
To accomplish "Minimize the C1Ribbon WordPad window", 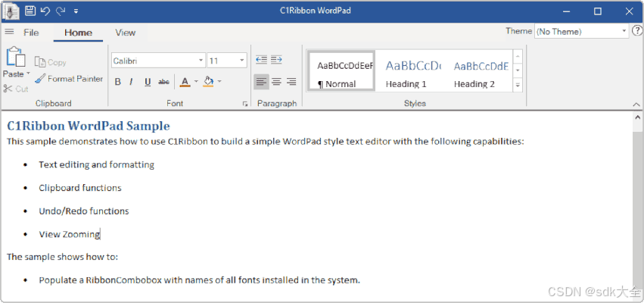I will click(x=567, y=11).
